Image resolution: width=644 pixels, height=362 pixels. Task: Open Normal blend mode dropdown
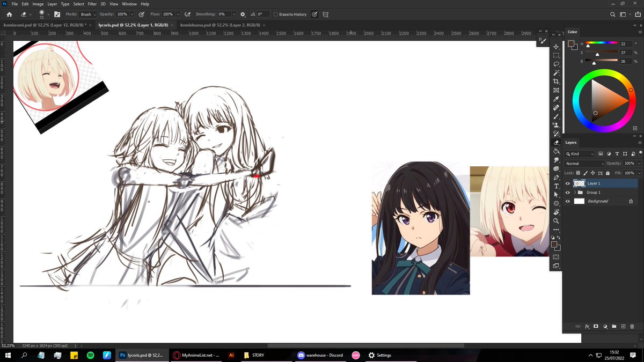pyautogui.click(x=584, y=164)
